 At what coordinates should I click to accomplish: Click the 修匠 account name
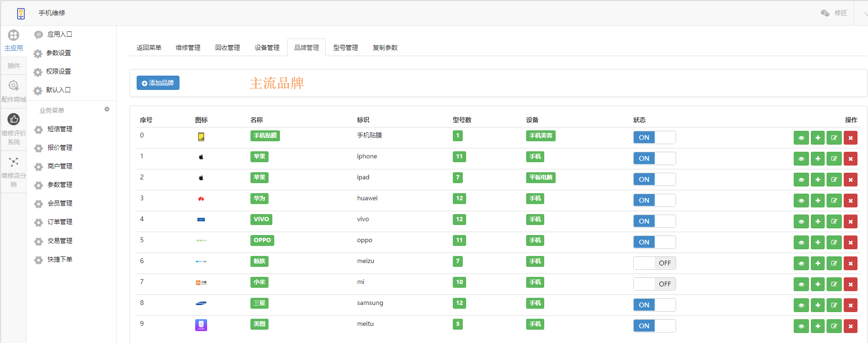(841, 13)
